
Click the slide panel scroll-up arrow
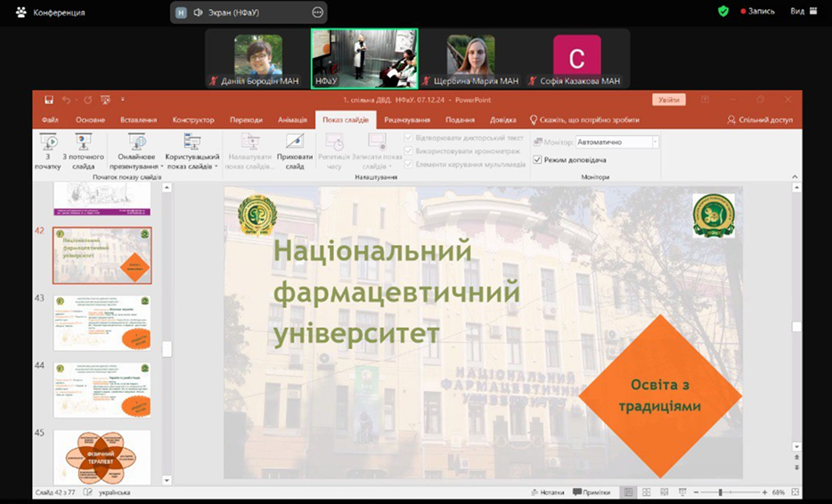pyautogui.click(x=167, y=187)
